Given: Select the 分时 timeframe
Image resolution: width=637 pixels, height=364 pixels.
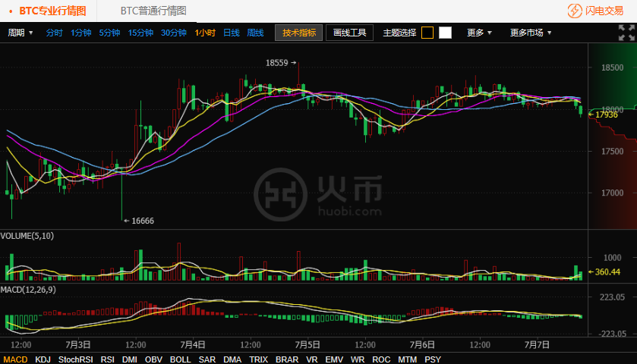Looking at the screenshot, I should [54, 33].
